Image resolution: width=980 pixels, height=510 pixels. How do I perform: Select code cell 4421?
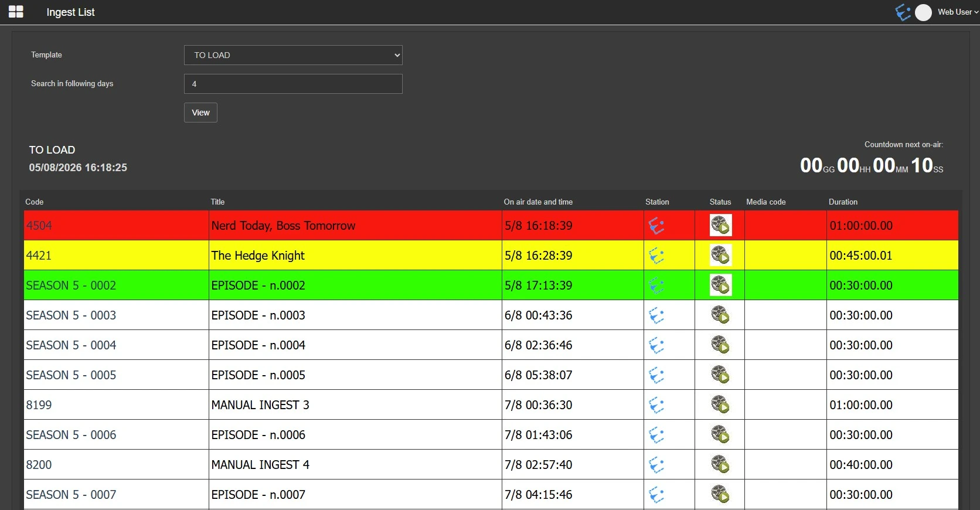[x=116, y=256]
